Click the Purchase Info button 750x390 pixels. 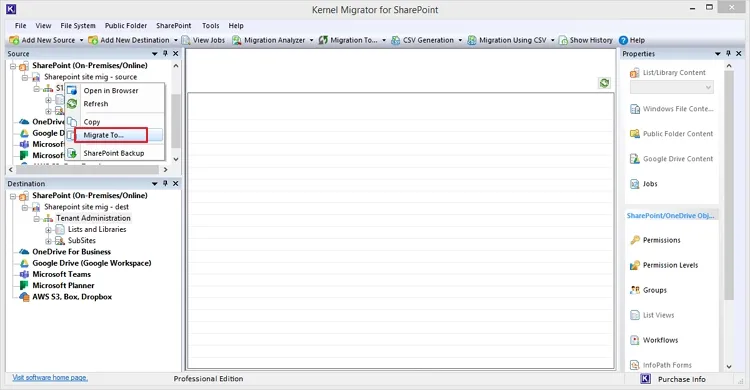[682, 379]
